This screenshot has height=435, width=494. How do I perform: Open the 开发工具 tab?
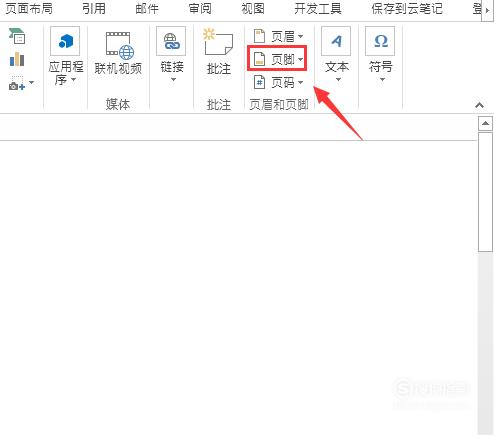318,9
